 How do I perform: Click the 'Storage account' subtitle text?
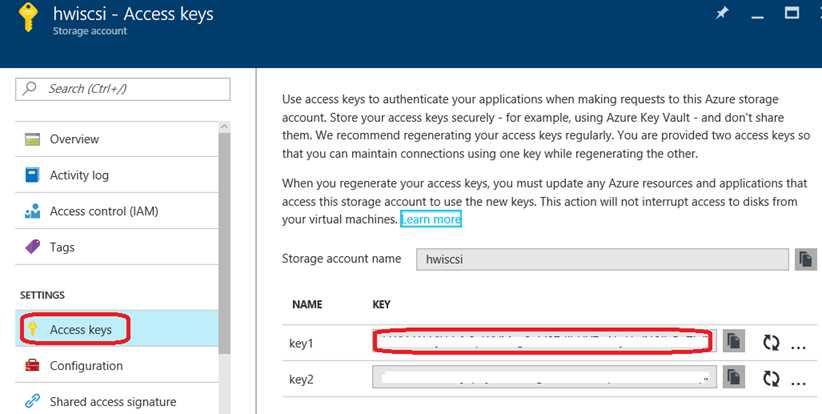[90, 31]
